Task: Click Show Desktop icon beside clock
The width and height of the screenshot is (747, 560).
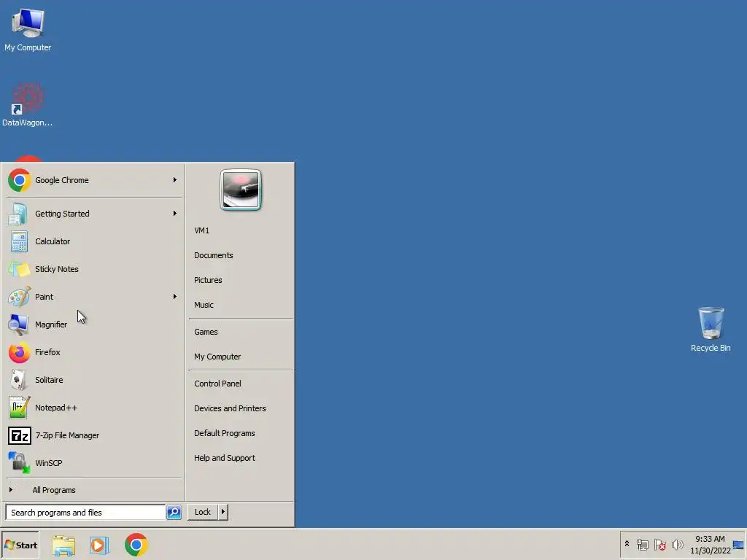Action: tap(738, 545)
